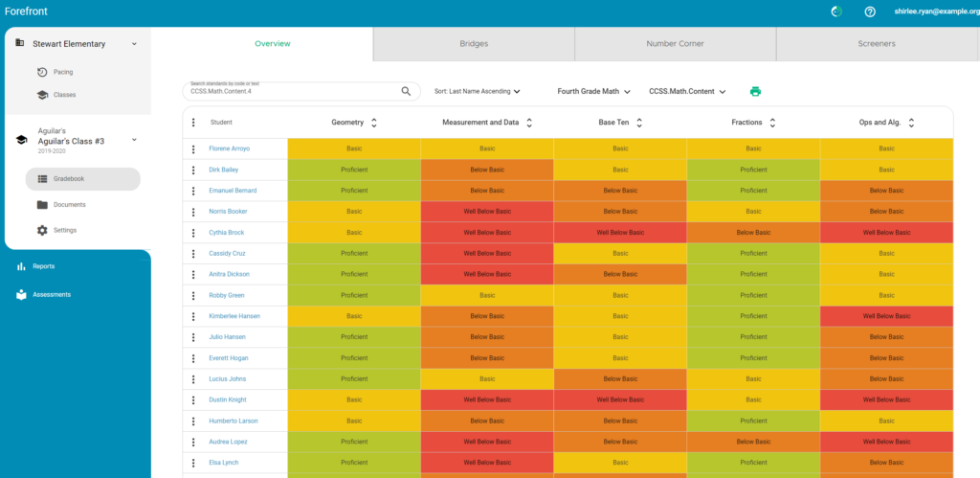This screenshot has width=980, height=478.
Task: Switch to the Bridges tab
Action: 473,44
